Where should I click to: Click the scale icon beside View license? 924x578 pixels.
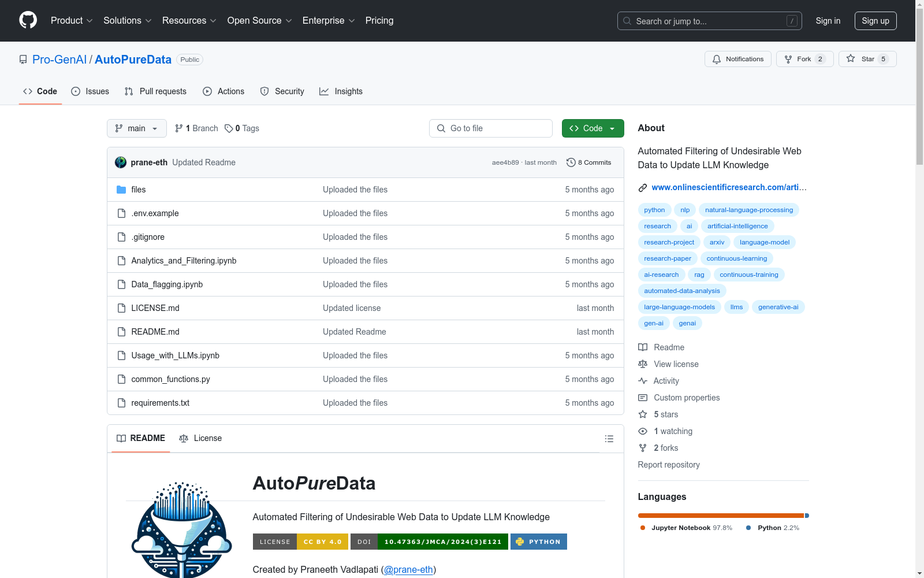643,364
